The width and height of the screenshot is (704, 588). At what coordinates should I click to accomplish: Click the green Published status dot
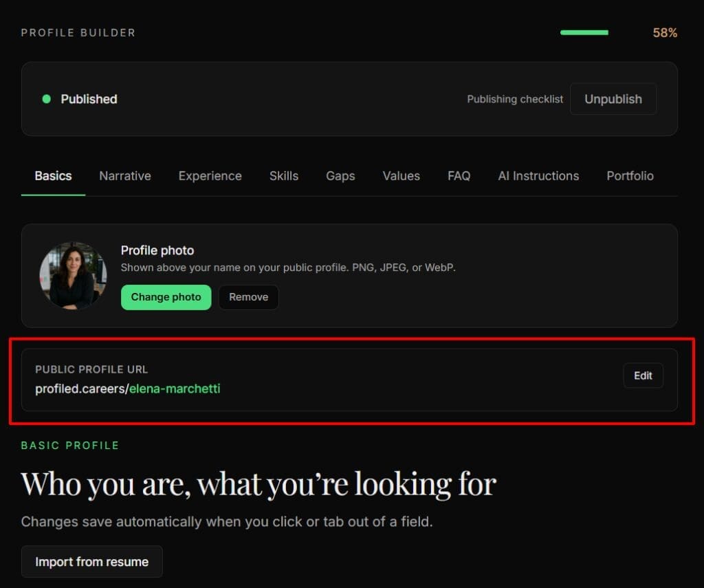pos(46,99)
